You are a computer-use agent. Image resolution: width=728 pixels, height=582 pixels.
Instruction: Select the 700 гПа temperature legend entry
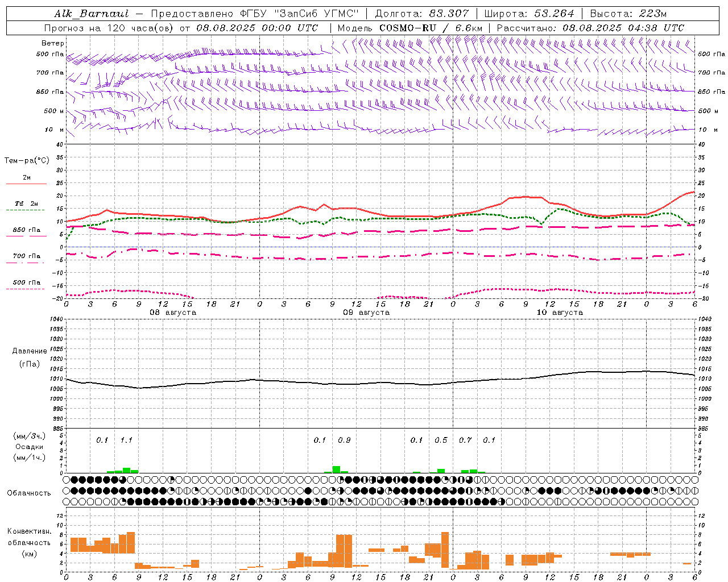coord(27,256)
